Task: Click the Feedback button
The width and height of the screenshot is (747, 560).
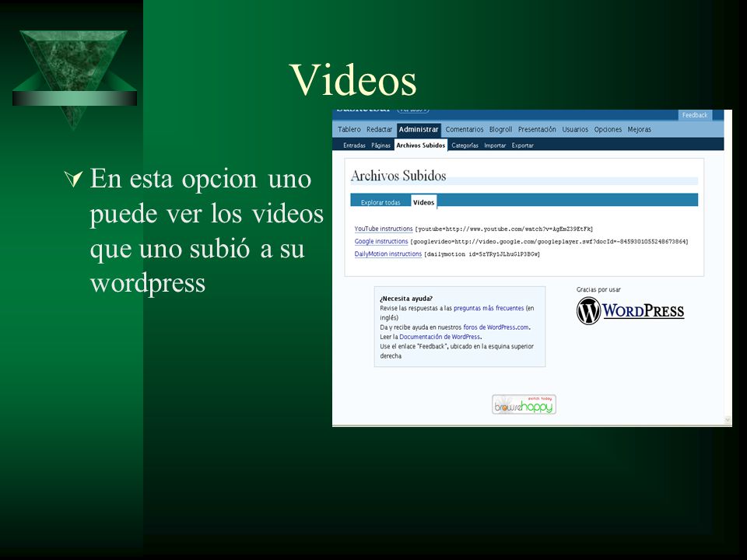Action: tap(695, 115)
